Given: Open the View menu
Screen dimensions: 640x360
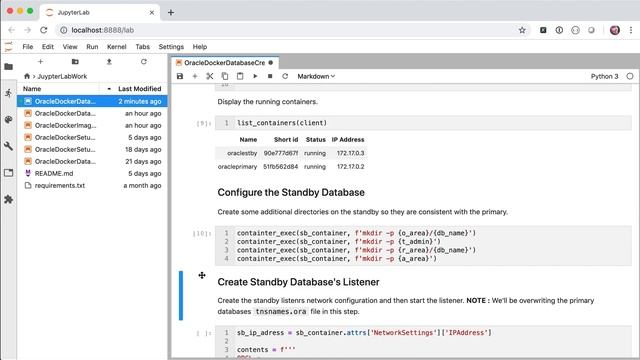Looking at the screenshot, I should [70, 47].
